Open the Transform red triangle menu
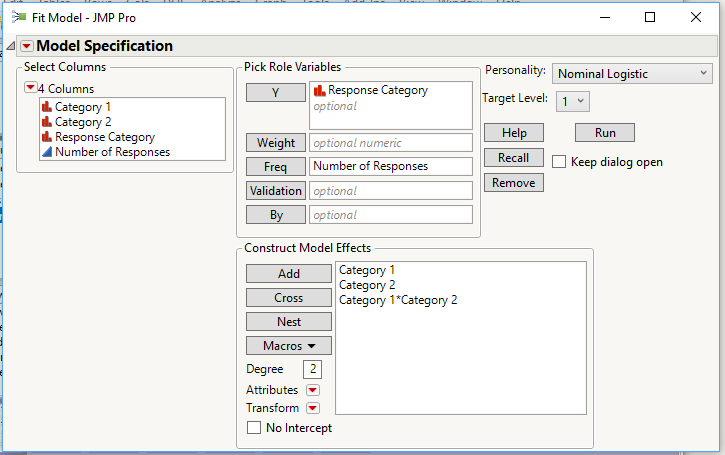This screenshot has height=455, width=725. click(313, 408)
